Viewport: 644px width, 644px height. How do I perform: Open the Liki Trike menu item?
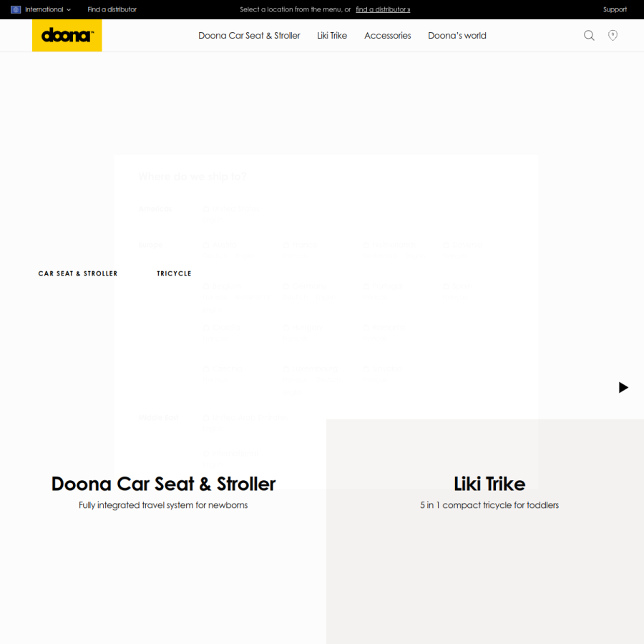tap(332, 36)
